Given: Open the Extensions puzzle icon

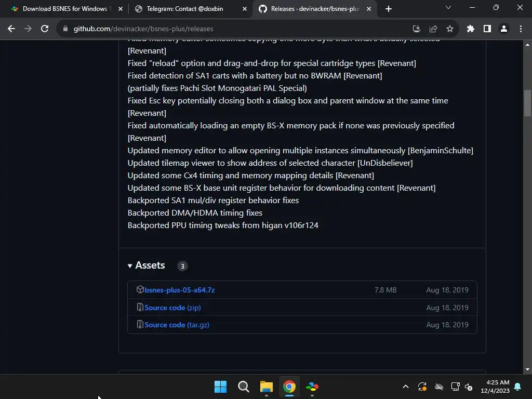Looking at the screenshot, I should click(x=471, y=29).
